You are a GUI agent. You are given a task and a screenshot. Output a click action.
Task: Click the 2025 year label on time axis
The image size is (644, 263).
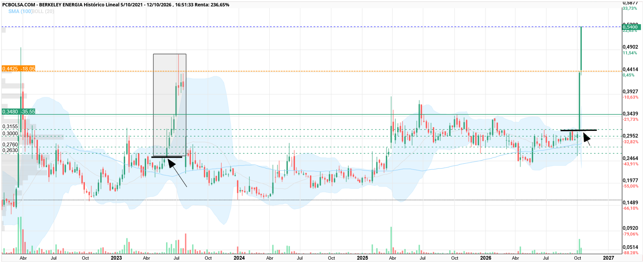pos(362,258)
